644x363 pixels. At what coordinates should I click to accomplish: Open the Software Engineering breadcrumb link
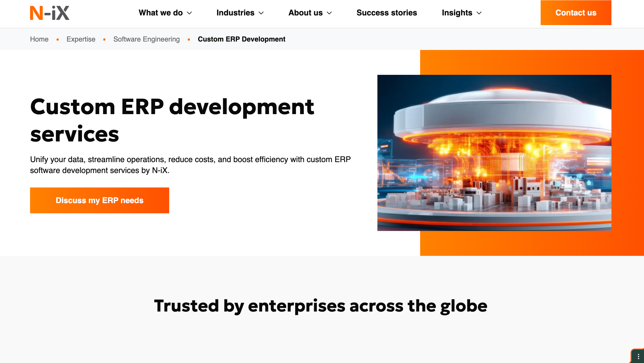pyautogui.click(x=146, y=39)
